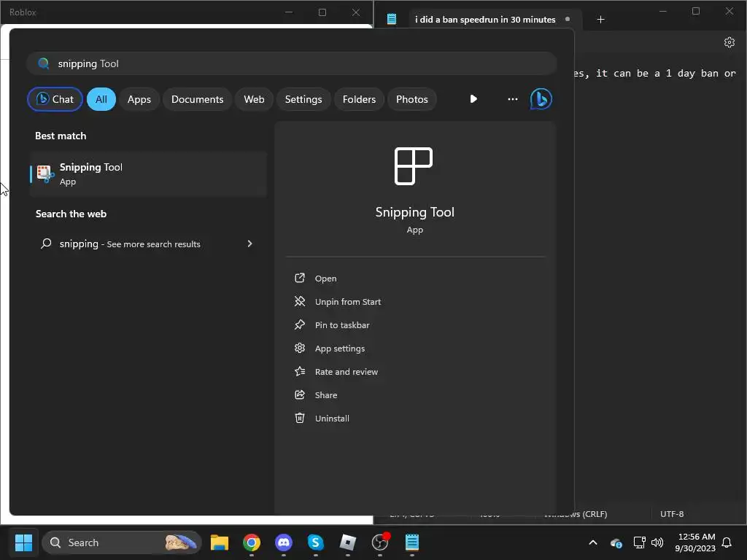
Task: Switch to the Web filter
Action: [x=254, y=99]
